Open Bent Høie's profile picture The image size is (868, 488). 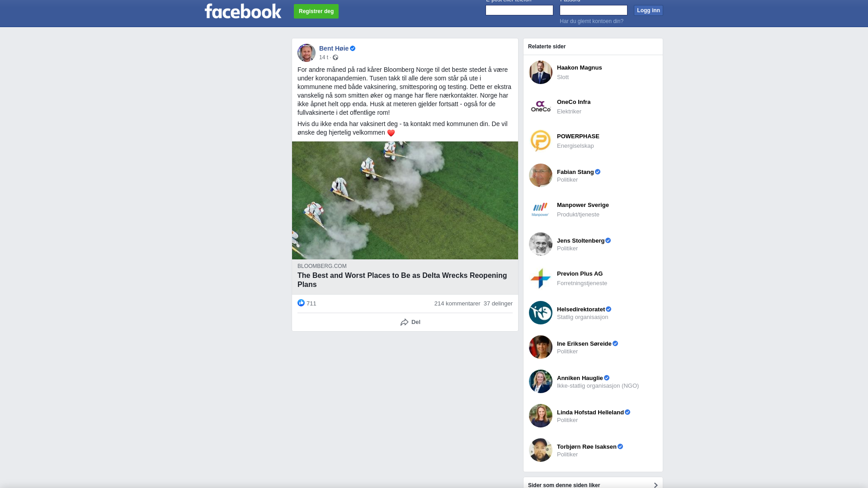307,53
